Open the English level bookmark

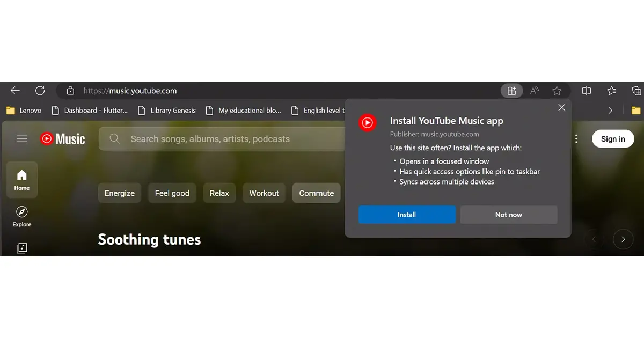(317, 110)
